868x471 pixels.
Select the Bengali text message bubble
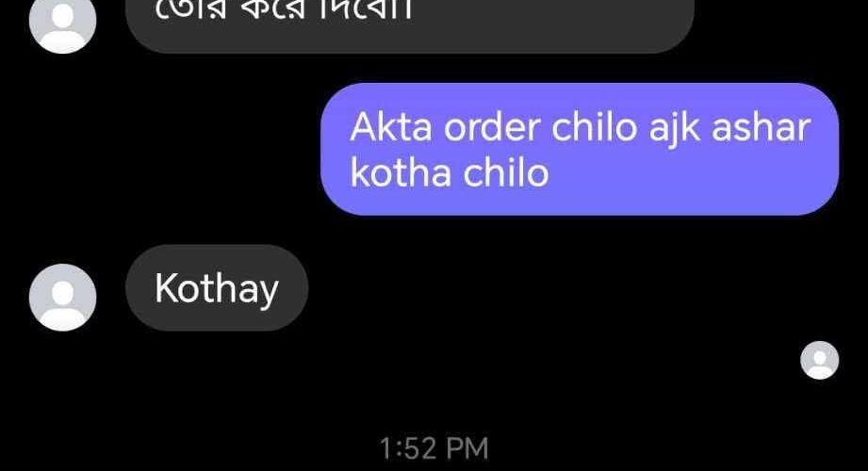tap(410, 24)
